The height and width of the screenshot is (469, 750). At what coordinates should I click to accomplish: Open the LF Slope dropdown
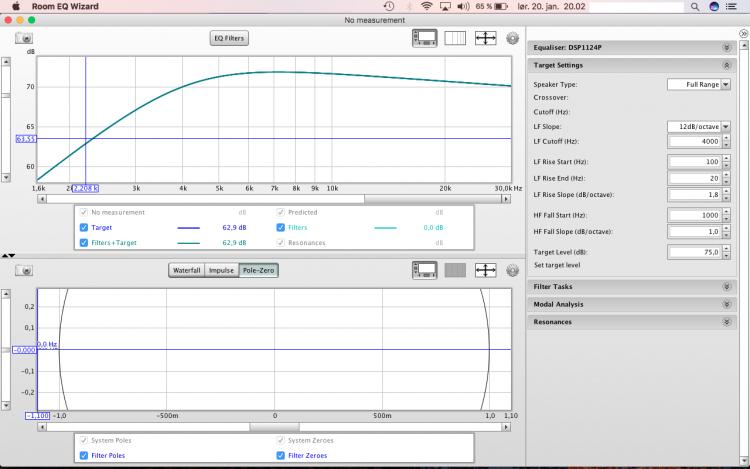pyautogui.click(x=694, y=127)
